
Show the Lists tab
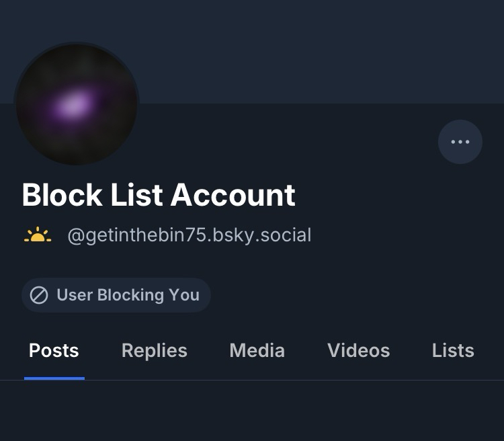(453, 350)
